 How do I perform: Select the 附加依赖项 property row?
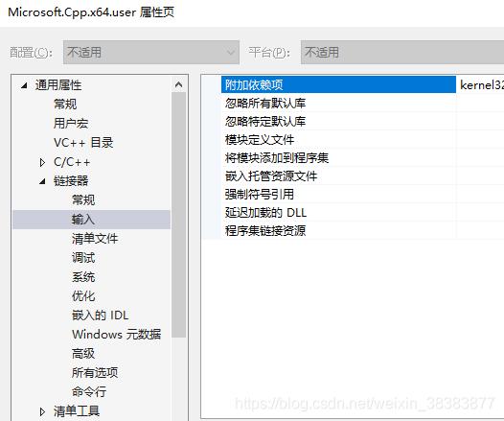coord(338,84)
